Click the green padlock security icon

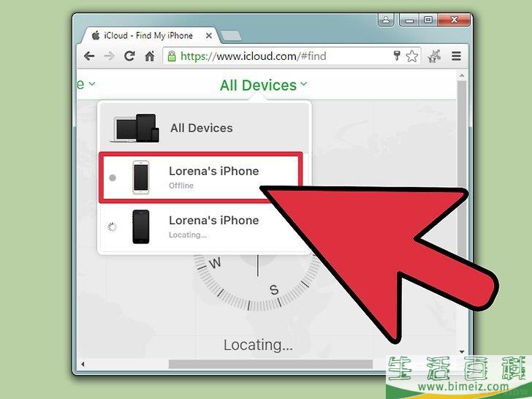(172, 56)
